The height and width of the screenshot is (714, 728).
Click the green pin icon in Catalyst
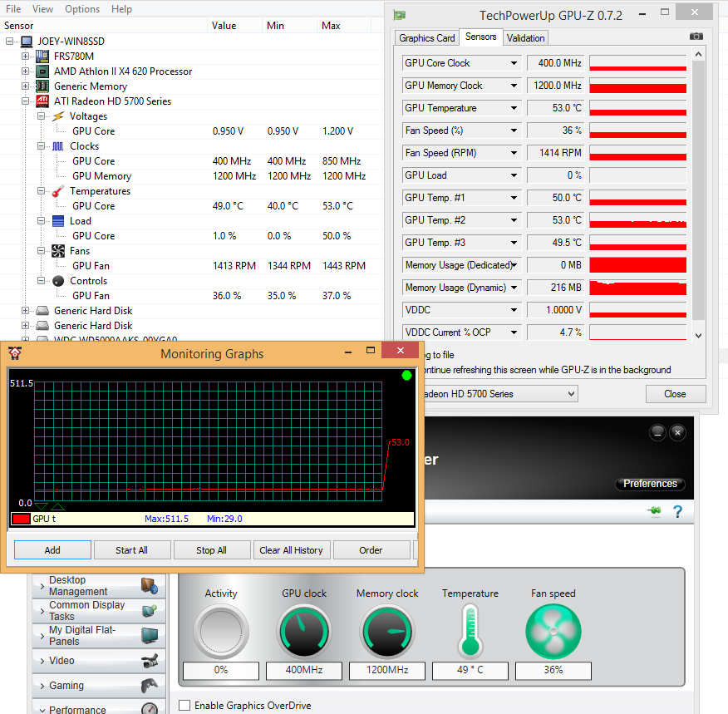coord(655,511)
